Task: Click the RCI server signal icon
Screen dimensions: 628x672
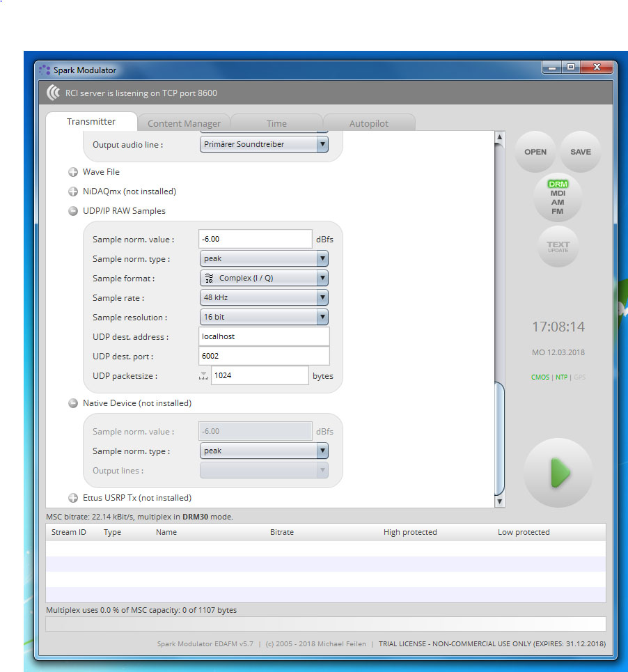Action: (53, 93)
